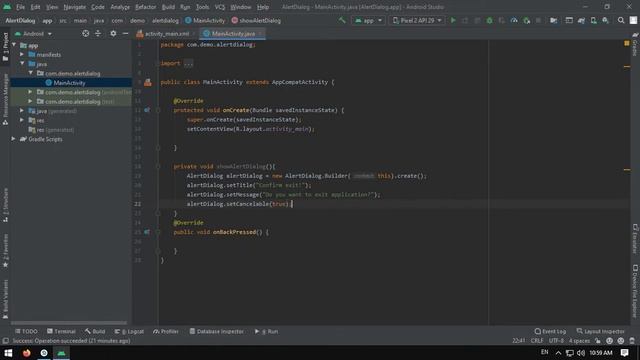Open Project panel settings gear icon
The width and height of the screenshot is (640, 360).
coord(113,33)
